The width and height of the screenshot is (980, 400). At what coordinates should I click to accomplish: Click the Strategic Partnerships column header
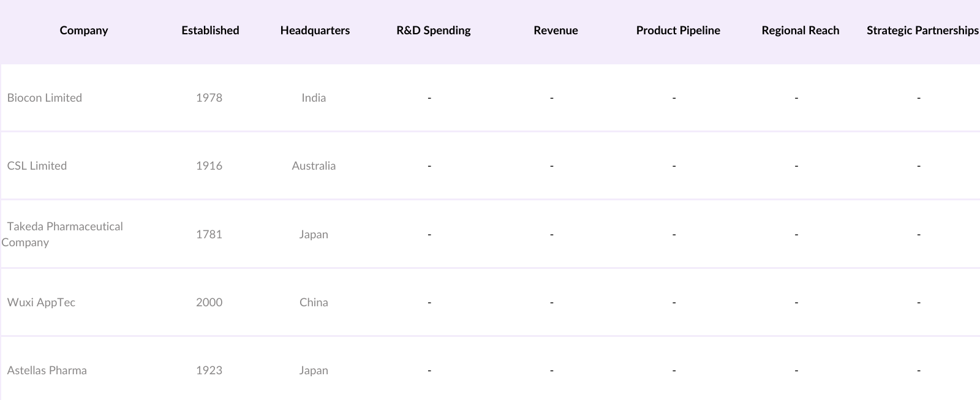(922, 31)
